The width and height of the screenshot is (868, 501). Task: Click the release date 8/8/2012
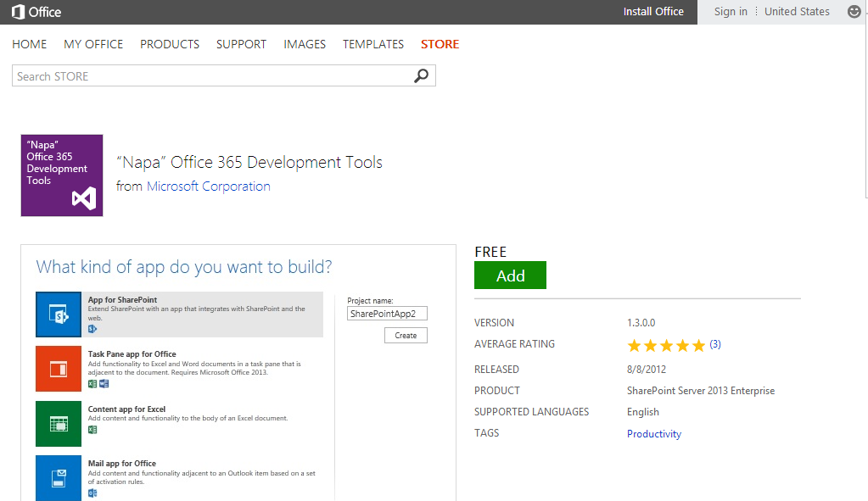click(647, 370)
